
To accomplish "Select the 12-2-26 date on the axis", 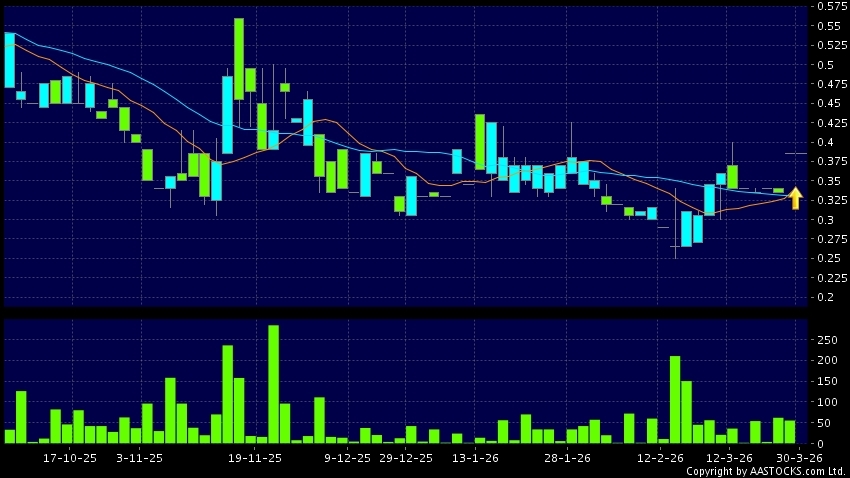I will pyautogui.click(x=659, y=457).
